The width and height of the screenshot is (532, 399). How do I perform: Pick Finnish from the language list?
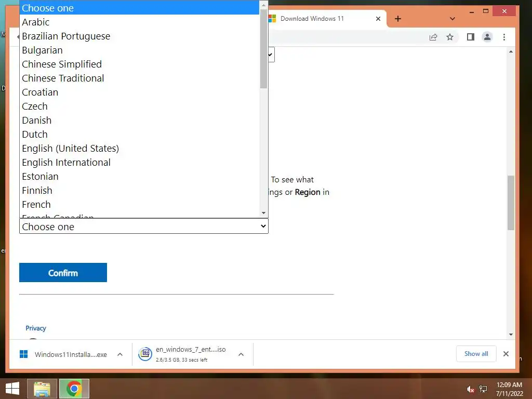tap(139, 190)
